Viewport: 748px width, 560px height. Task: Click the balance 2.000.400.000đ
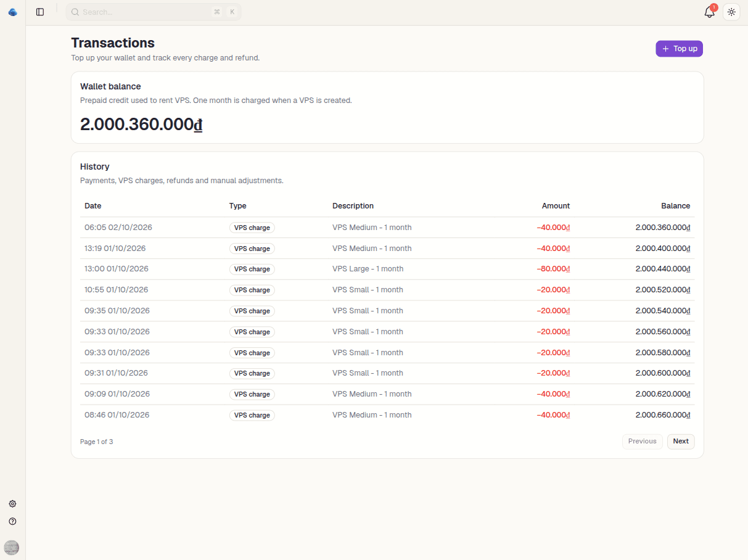(663, 249)
